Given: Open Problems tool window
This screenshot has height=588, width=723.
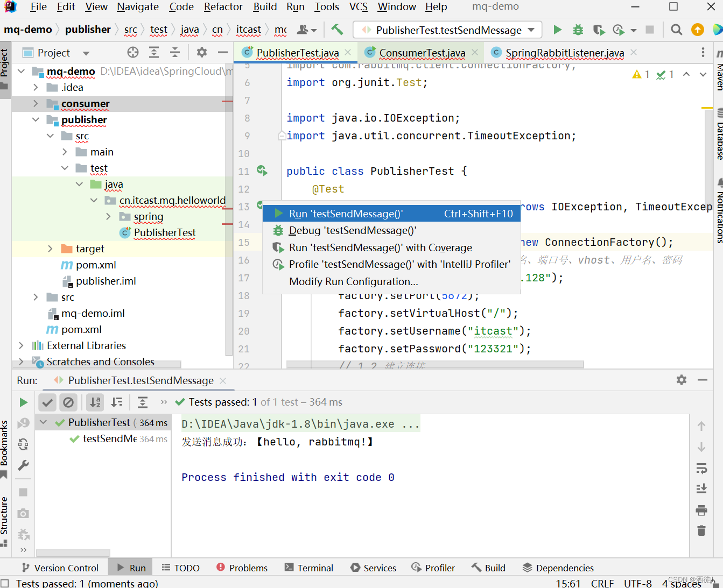Looking at the screenshot, I should (242, 568).
